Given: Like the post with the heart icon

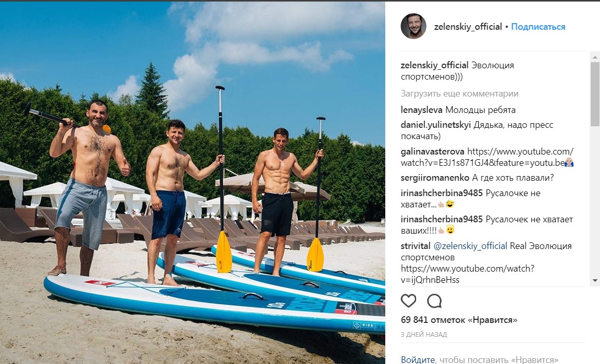Looking at the screenshot, I should 408,301.
